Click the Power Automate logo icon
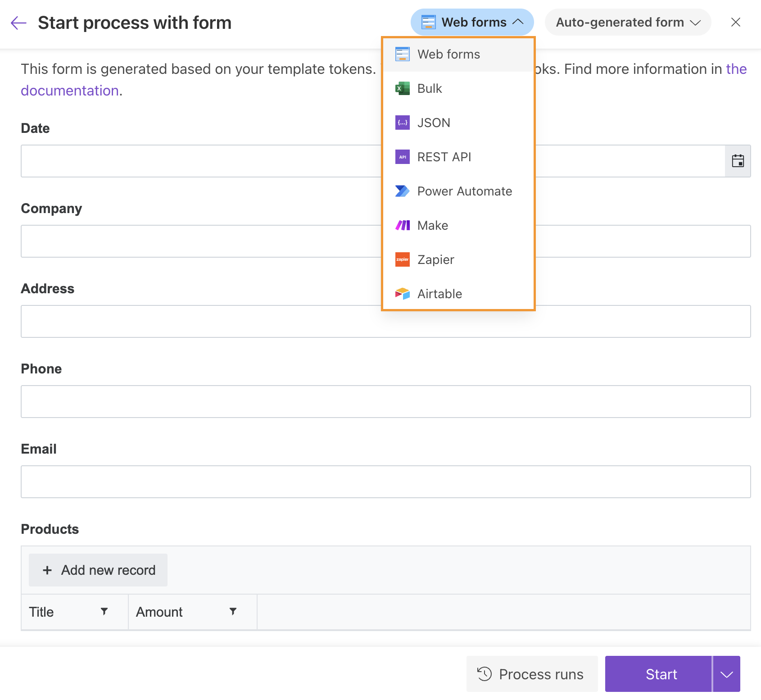761x700 pixels. click(402, 191)
